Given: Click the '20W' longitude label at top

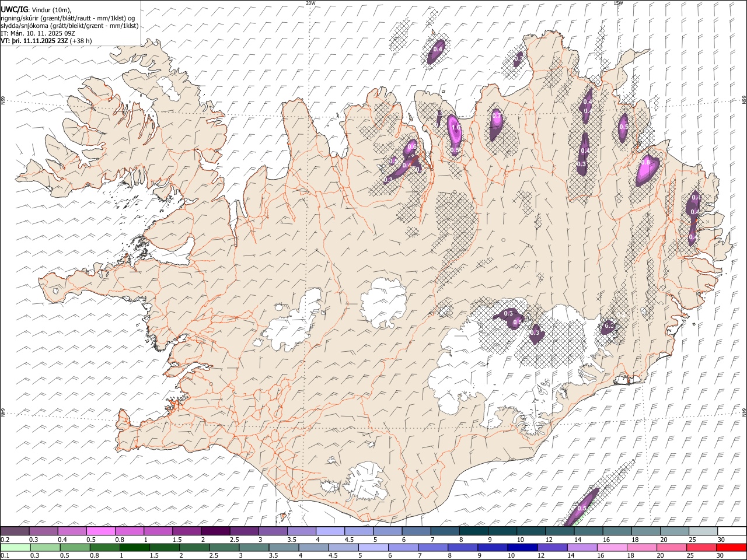Looking at the screenshot, I should point(310,3).
